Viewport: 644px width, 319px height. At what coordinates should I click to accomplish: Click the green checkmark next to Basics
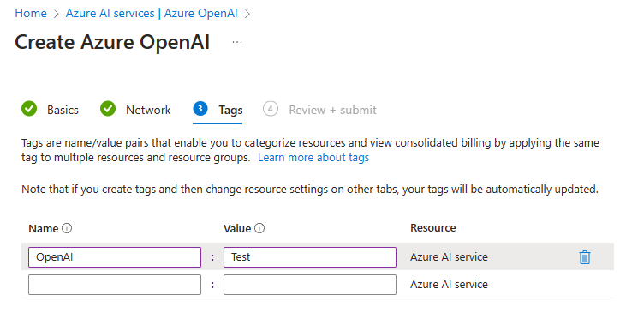[x=29, y=110]
